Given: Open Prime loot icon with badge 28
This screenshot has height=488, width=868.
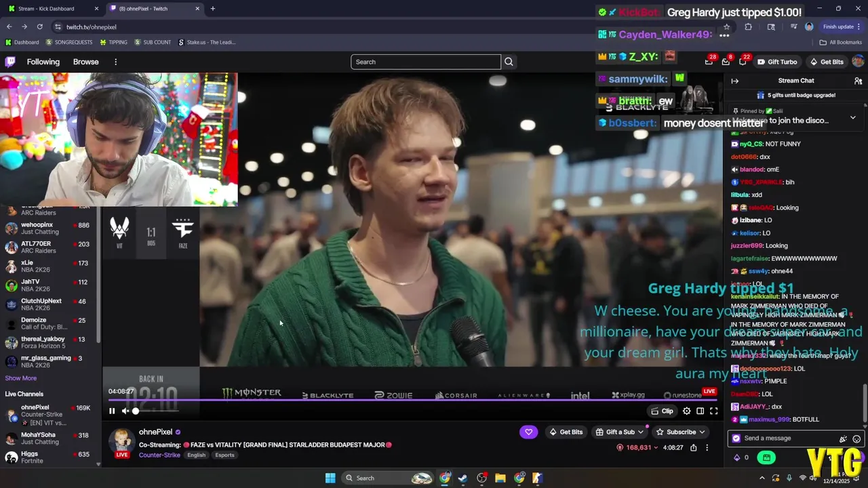Looking at the screenshot, I should point(709,62).
